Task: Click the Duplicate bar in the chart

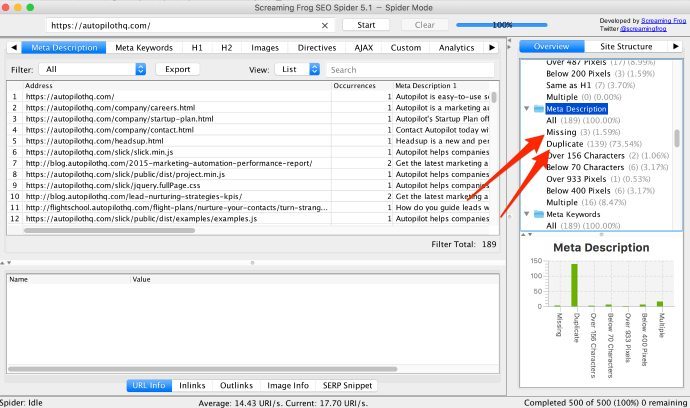Action: point(574,285)
